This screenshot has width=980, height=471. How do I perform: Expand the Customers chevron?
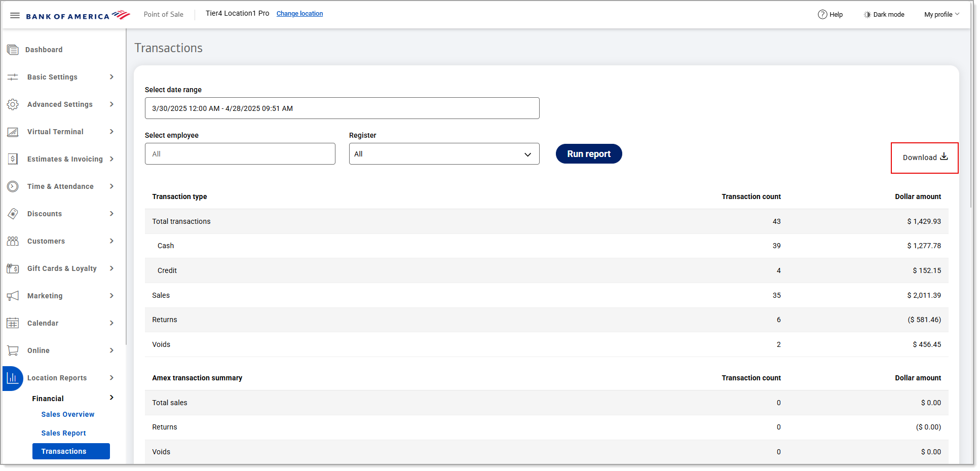point(111,241)
